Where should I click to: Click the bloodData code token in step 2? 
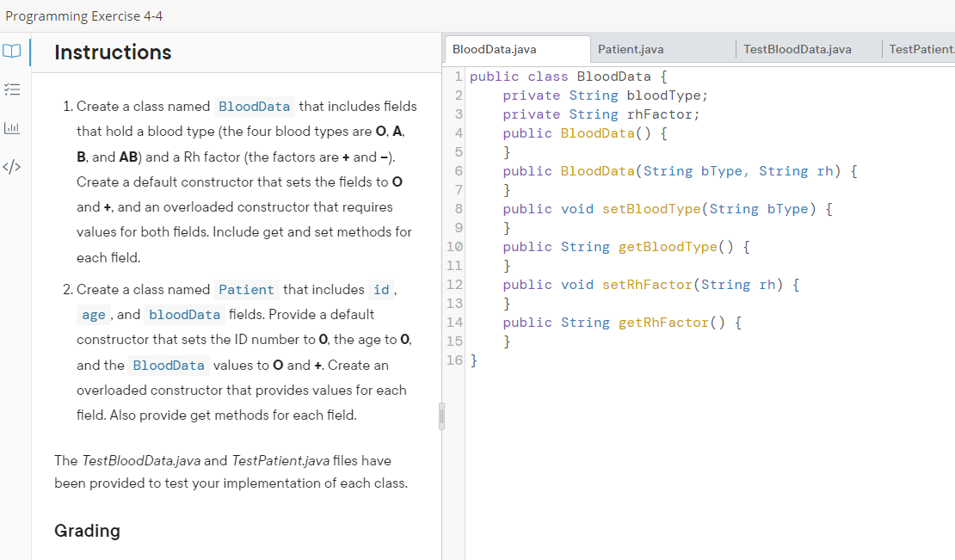pyautogui.click(x=184, y=315)
